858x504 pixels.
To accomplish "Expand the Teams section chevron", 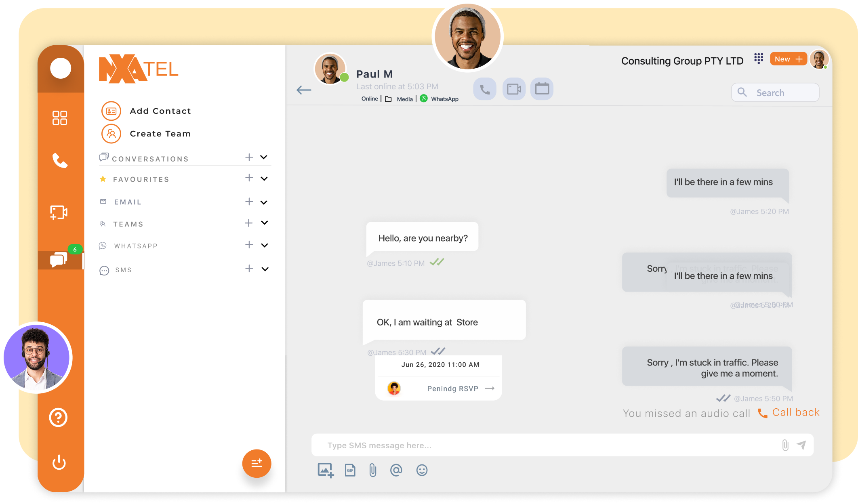I will (265, 223).
